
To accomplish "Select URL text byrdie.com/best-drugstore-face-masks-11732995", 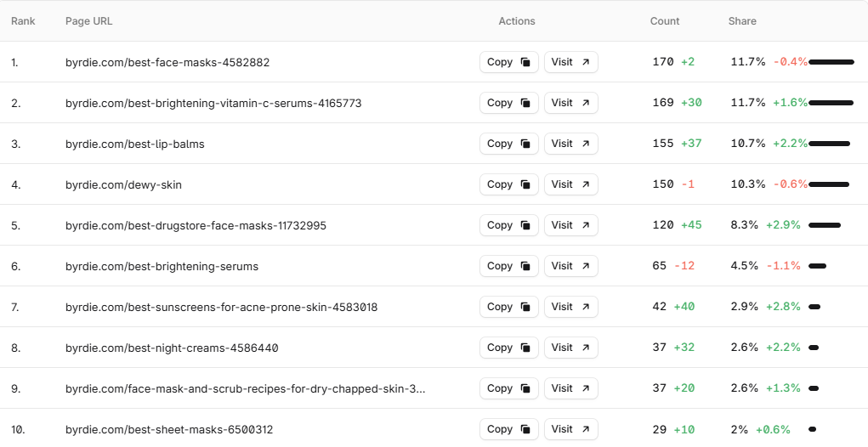I will pos(196,226).
